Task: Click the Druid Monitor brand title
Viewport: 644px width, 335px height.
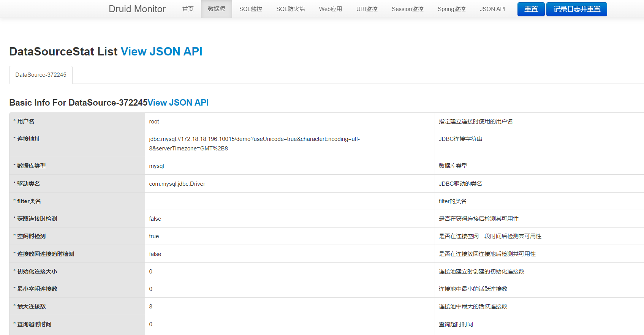Action: pos(137,9)
